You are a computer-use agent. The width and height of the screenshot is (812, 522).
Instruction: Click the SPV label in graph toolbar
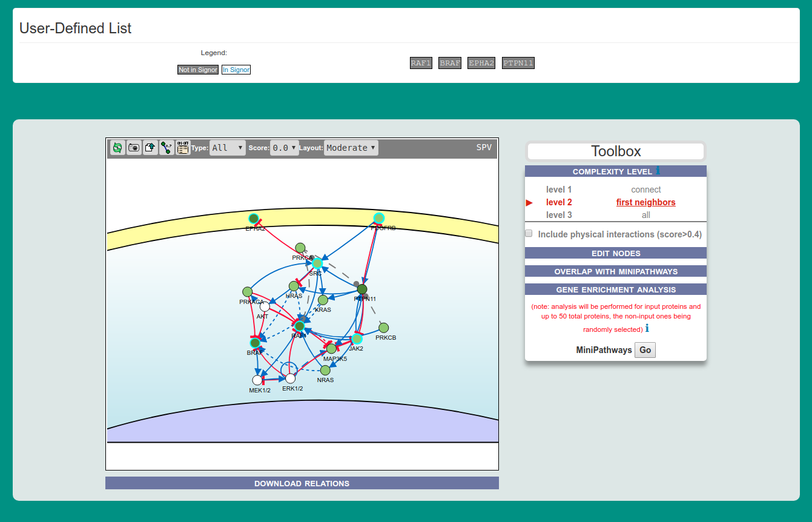click(x=484, y=147)
